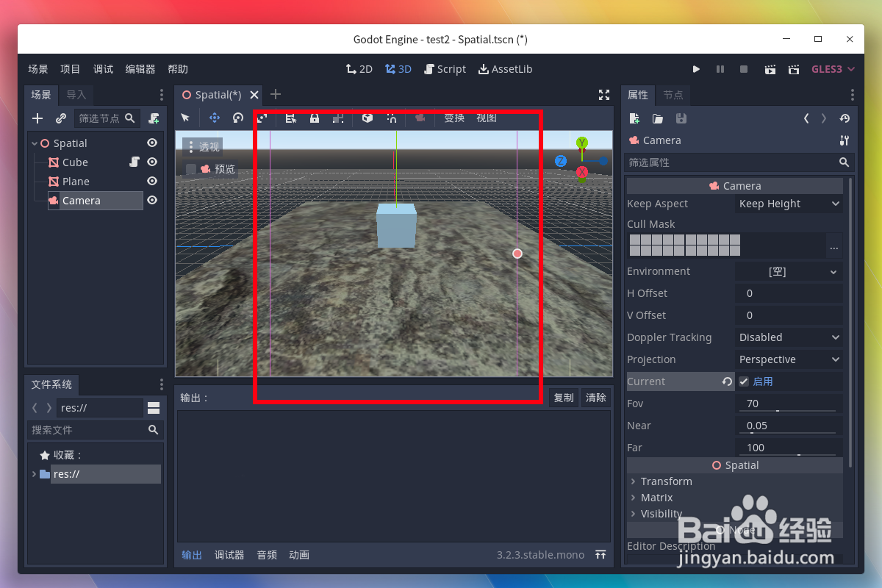Attach a script to selected node
This screenshot has height=588, width=882.
(x=154, y=118)
